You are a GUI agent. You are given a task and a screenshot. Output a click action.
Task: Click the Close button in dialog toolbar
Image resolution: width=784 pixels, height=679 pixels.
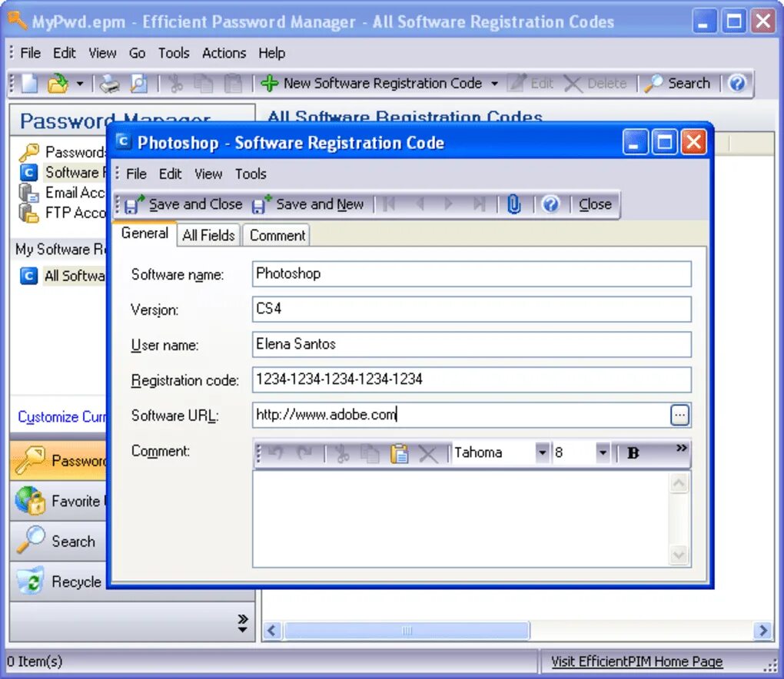(x=595, y=204)
